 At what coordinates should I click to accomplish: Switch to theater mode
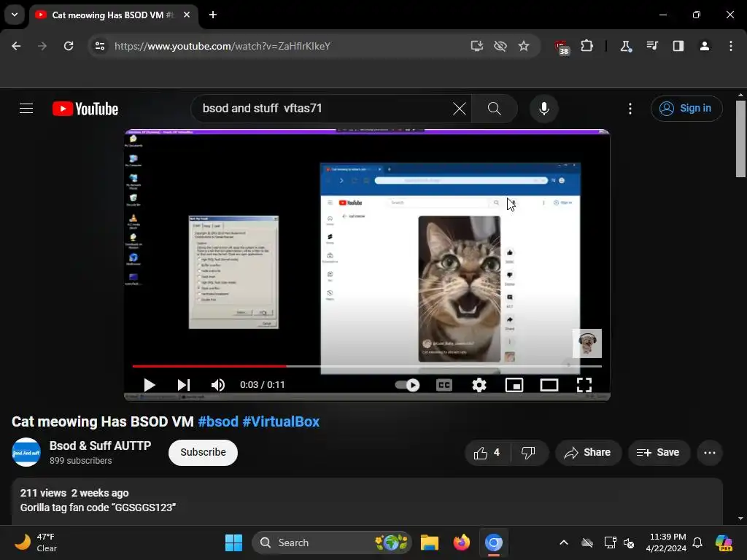click(549, 385)
